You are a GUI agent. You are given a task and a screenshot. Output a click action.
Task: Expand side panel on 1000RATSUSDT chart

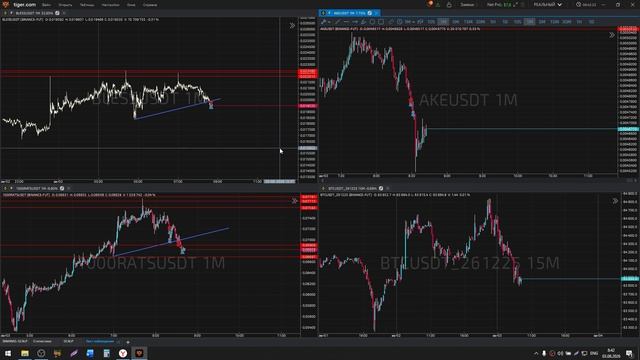pyautogui.click(x=295, y=201)
